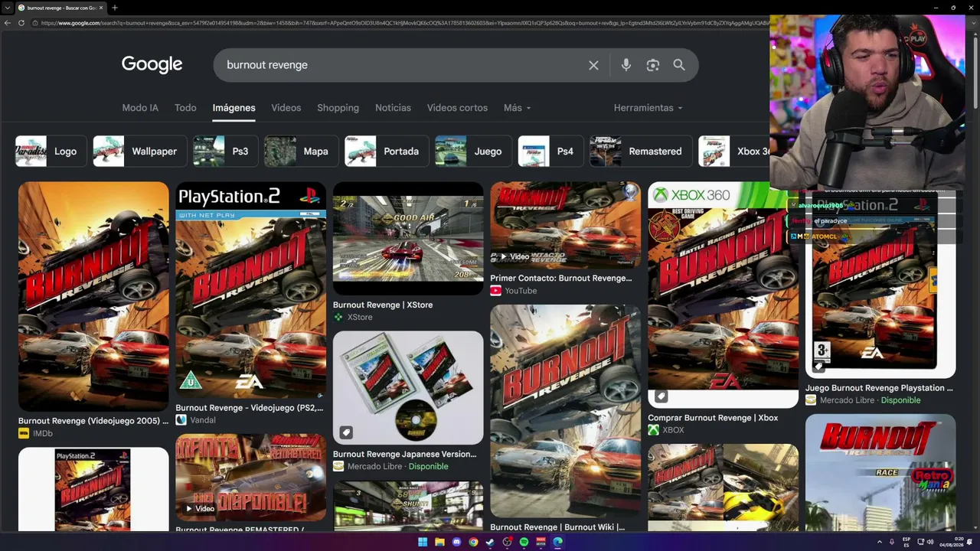
Task: Open the Comprar Burnout Revenge | Xbox link
Action: [x=713, y=418]
